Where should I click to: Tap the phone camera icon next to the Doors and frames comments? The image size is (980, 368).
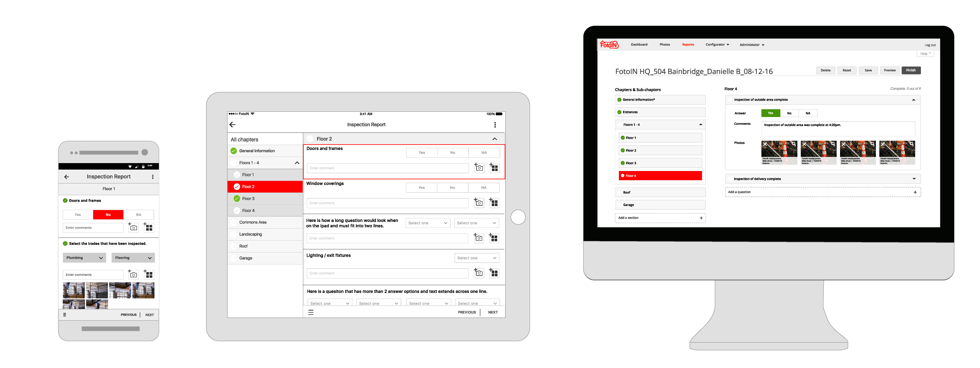click(x=133, y=228)
